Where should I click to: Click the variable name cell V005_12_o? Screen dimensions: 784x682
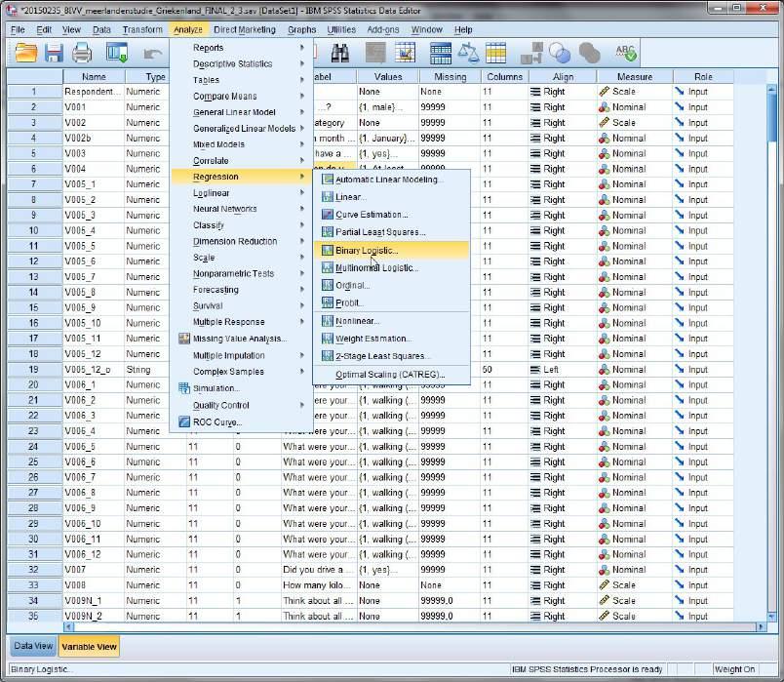[94, 370]
